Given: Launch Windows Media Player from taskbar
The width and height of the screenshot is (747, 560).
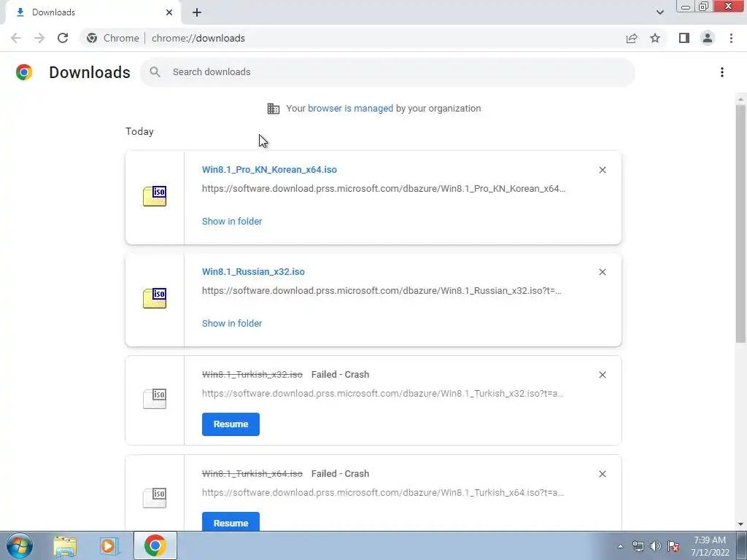Looking at the screenshot, I should click(x=109, y=545).
